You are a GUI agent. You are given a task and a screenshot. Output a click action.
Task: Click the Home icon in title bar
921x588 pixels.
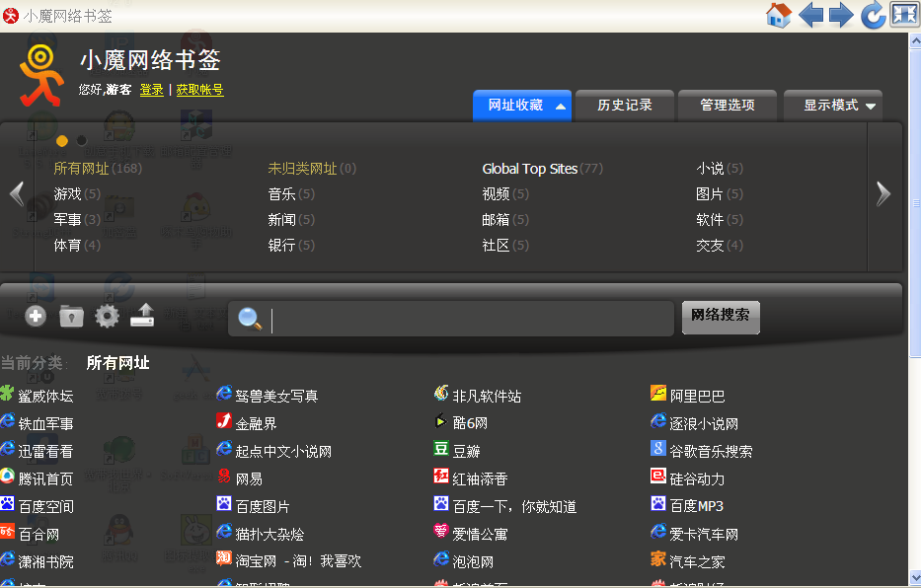click(x=779, y=15)
